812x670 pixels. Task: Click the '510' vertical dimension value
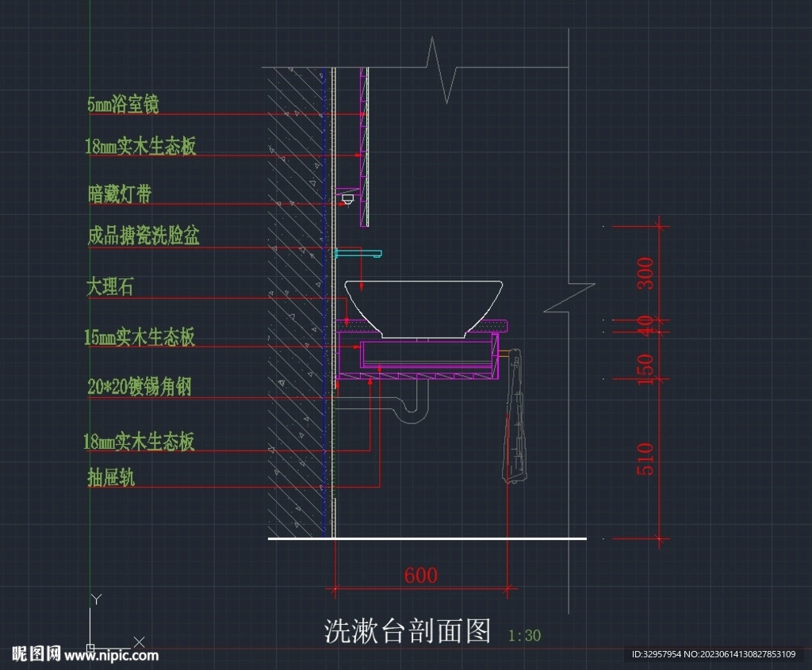coord(645,459)
